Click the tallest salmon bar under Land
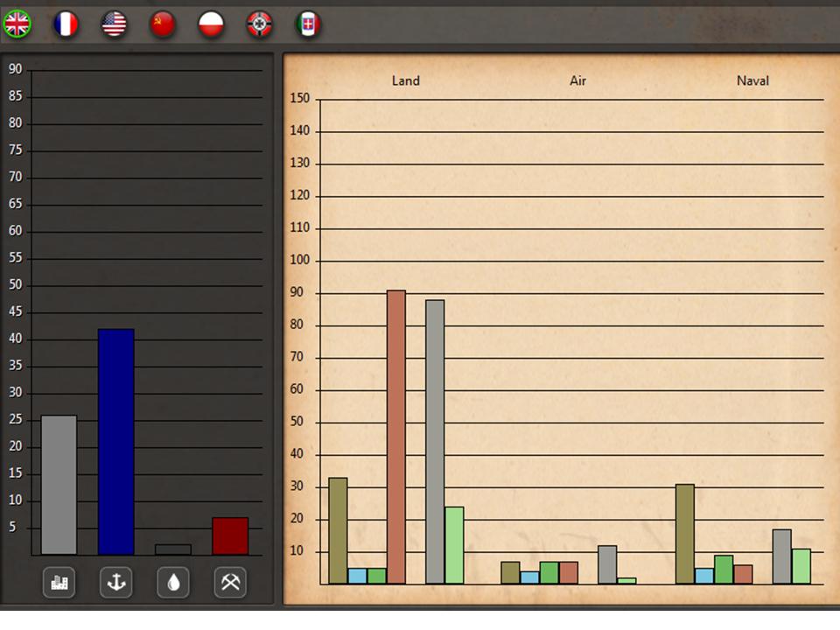Screen dimensions: 840x630 [x=396, y=437]
